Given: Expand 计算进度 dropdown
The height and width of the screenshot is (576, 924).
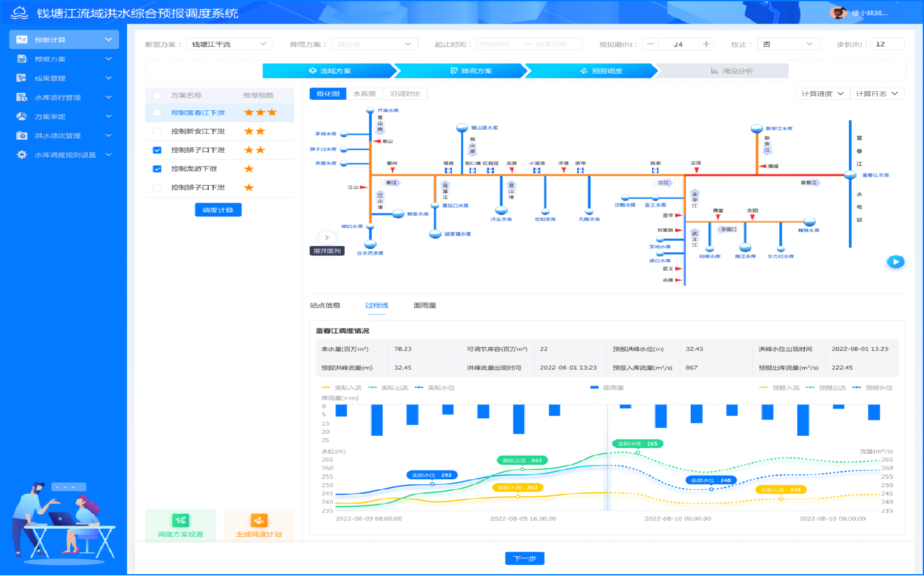Looking at the screenshot, I should click(823, 94).
